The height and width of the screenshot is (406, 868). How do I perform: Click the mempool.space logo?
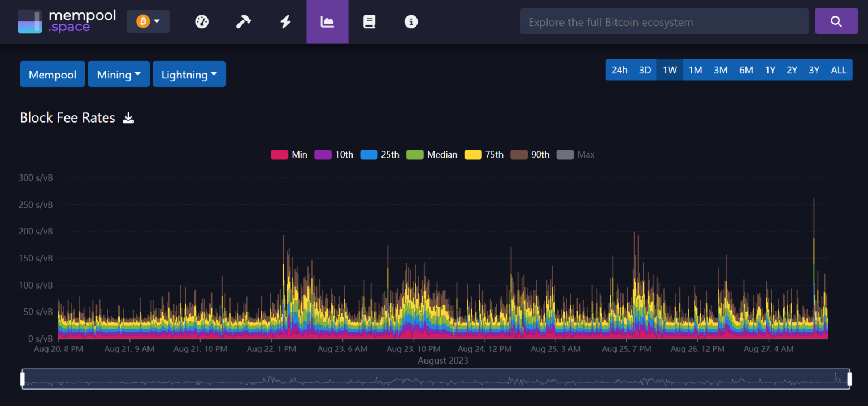(66, 21)
